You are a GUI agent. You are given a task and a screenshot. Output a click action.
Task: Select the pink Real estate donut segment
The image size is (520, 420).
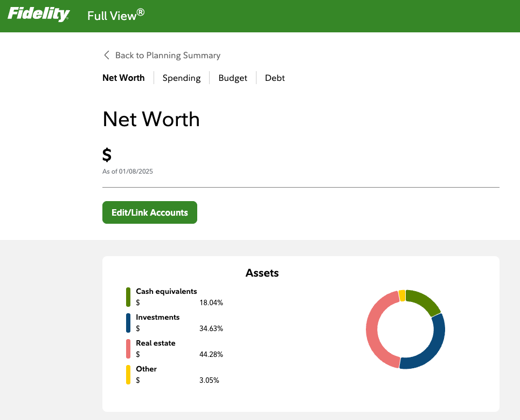(x=374, y=330)
